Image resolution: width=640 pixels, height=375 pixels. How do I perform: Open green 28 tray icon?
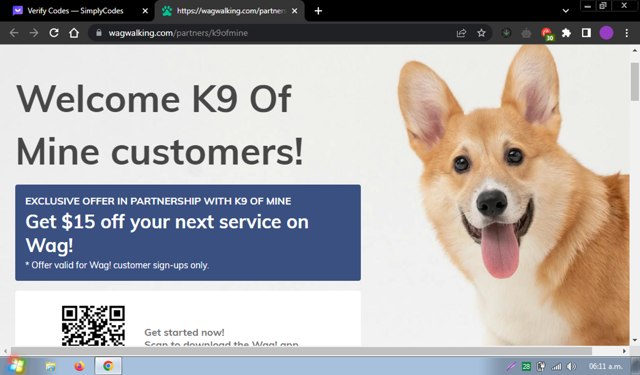[x=527, y=366]
